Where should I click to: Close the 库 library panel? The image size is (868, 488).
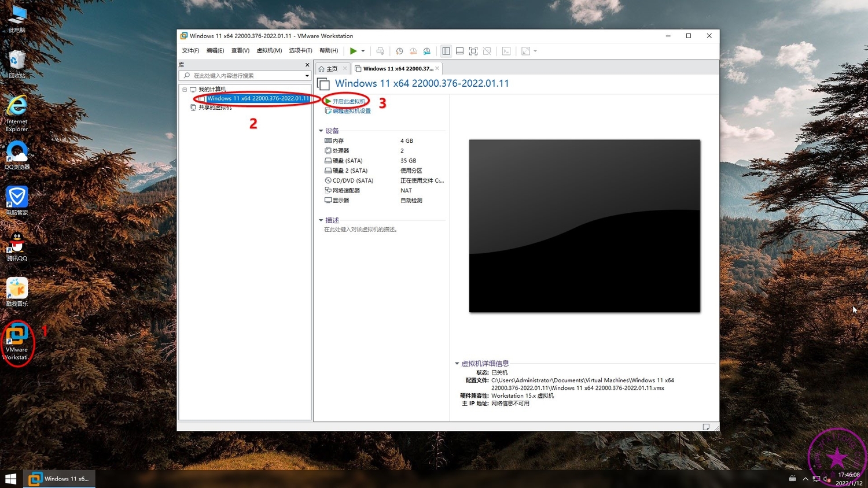tap(307, 65)
